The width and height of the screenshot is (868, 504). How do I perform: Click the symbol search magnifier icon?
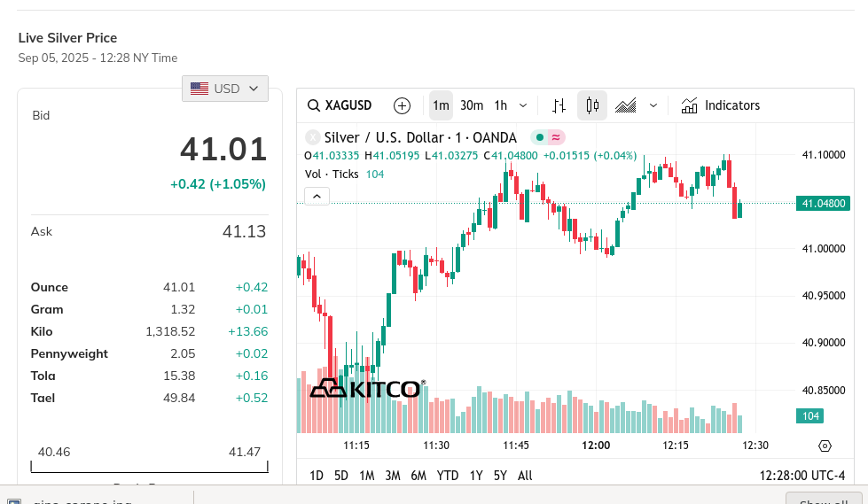click(313, 105)
